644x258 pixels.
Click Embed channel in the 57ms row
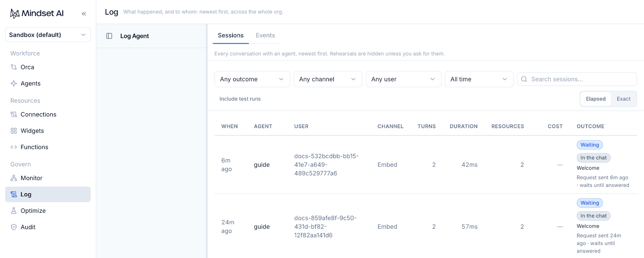(387, 227)
